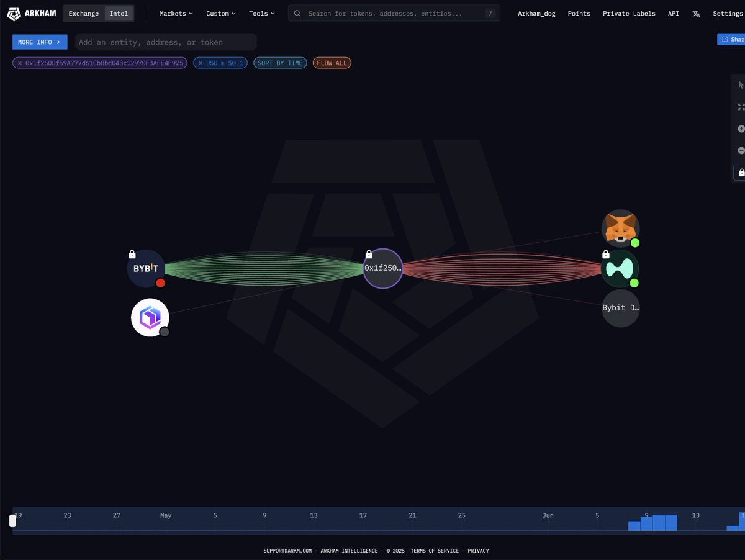Select the pointer cursor tool
The image size is (745, 560).
click(741, 85)
